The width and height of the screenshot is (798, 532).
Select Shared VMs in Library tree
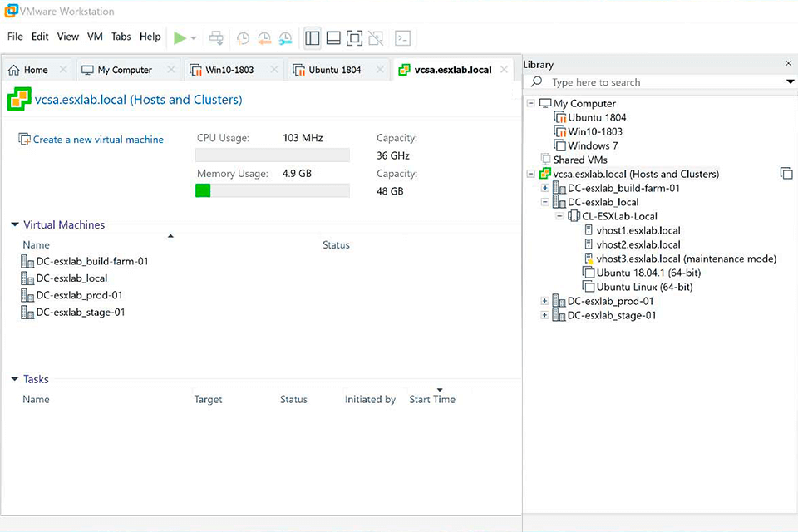(x=574, y=160)
